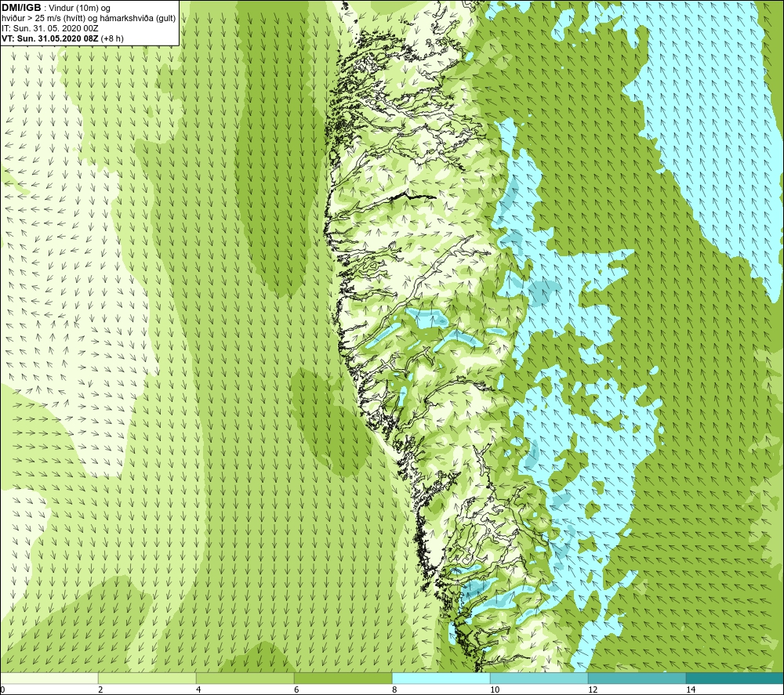
Task: Click the IT: Sun. 31. 05. 2020 00Z line
Action: pyautogui.click(x=50, y=28)
